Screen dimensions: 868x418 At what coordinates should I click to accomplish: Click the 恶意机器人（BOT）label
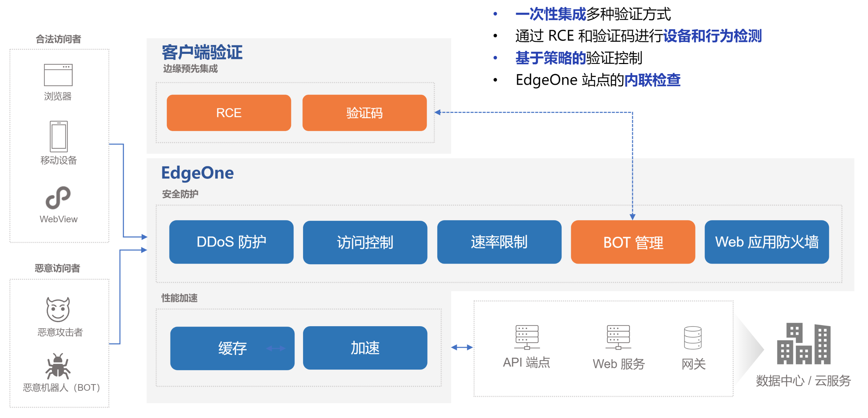pos(61,387)
